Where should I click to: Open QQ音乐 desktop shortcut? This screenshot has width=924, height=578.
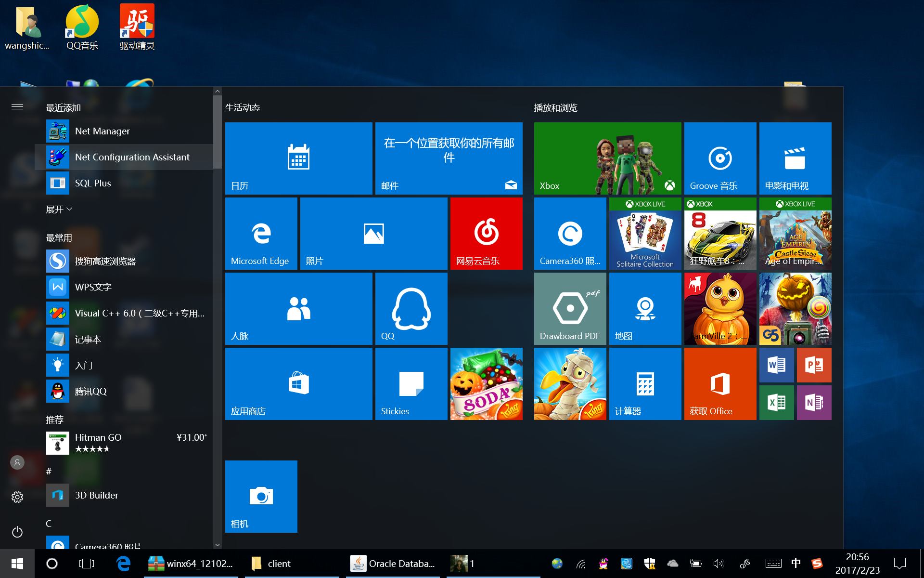(x=82, y=27)
